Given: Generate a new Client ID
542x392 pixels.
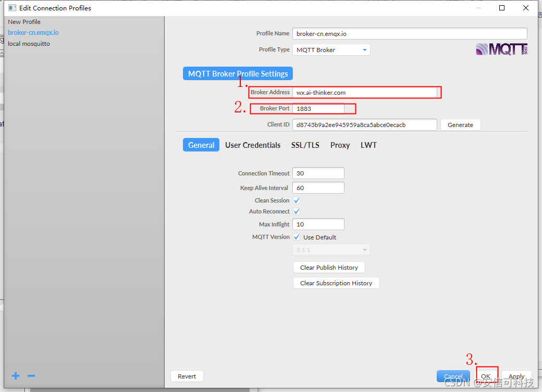Looking at the screenshot, I should pyautogui.click(x=460, y=125).
